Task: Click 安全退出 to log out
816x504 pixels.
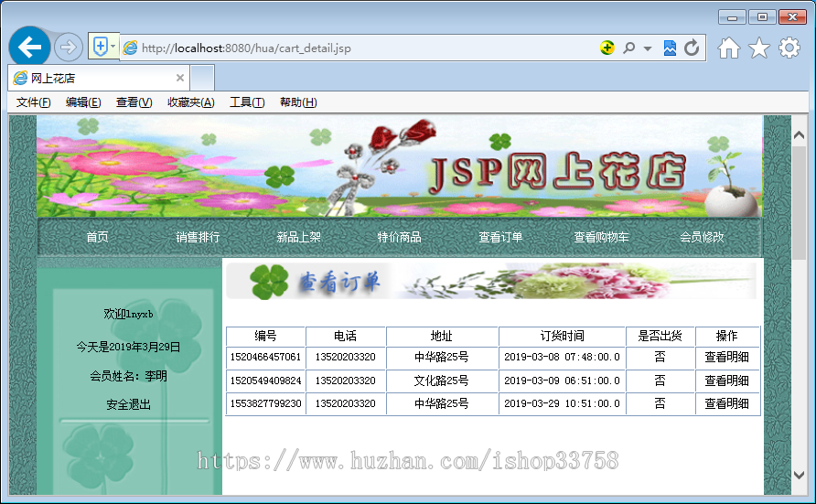Action: coord(129,404)
